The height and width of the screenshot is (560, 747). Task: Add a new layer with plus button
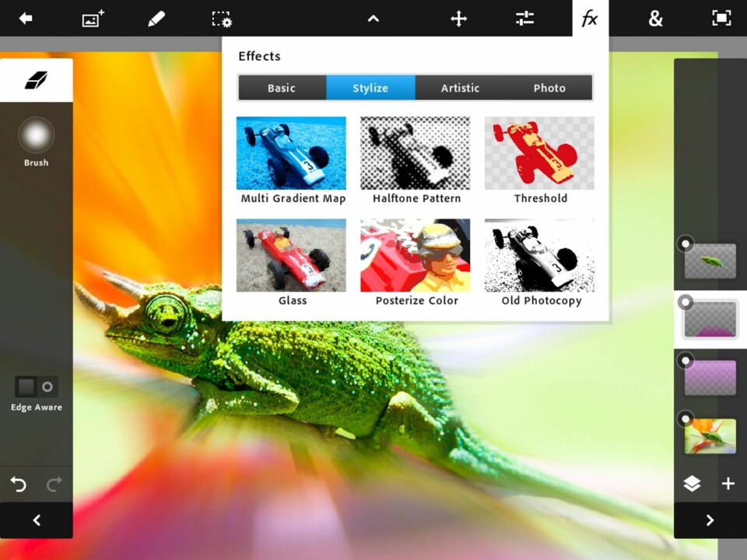tap(728, 484)
